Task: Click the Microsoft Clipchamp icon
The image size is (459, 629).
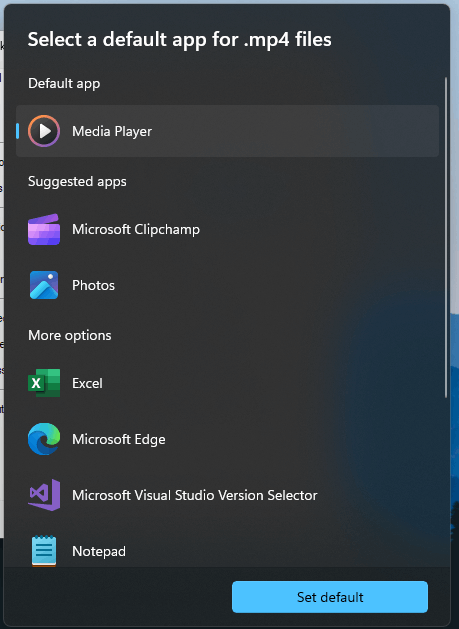Action: 44,229
